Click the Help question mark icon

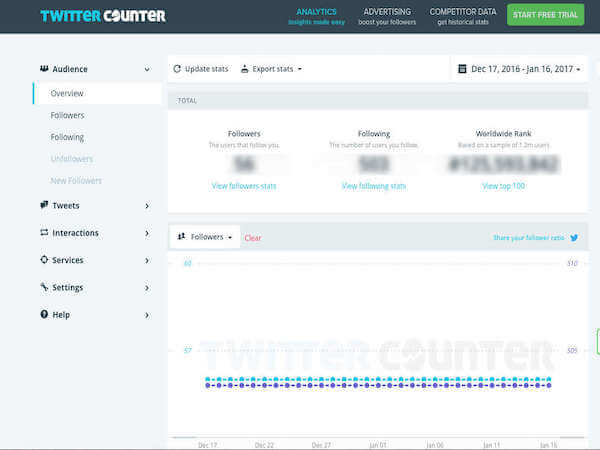click(44, 314)
